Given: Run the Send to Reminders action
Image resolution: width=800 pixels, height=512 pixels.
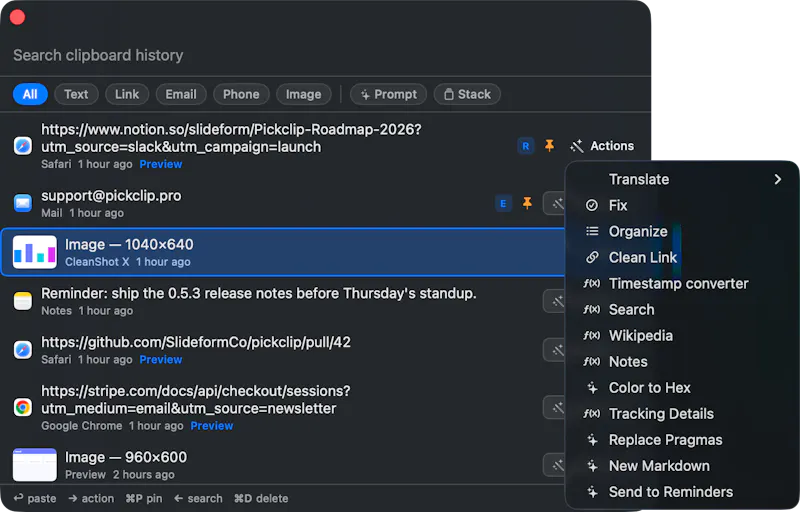Looking at the screenshot, I should pos(682,492).
